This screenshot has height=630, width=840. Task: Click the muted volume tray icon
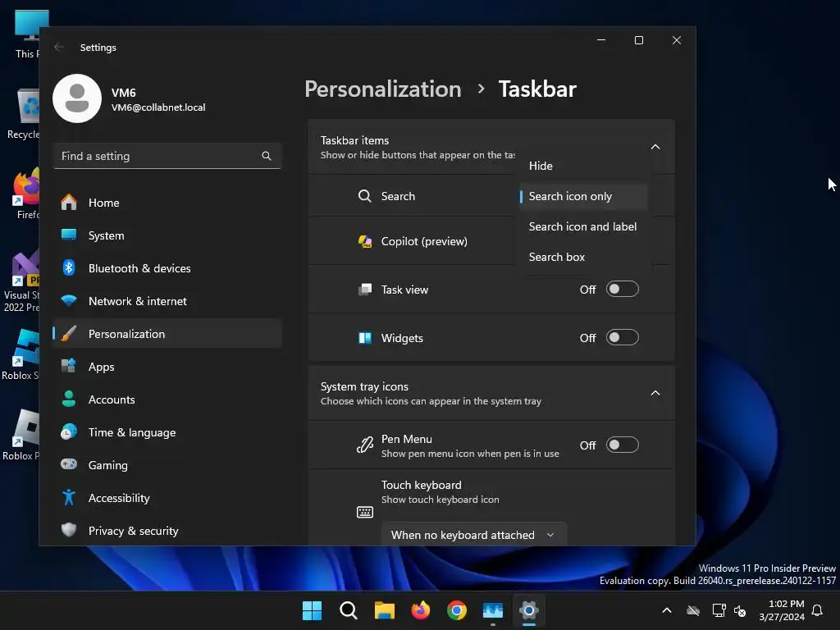click(x=741, y=610)
